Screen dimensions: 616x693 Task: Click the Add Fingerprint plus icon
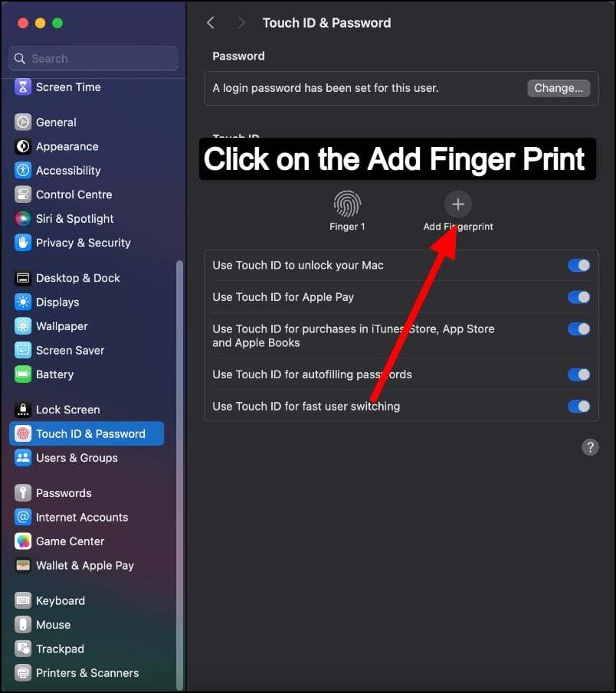pos(458,204)
